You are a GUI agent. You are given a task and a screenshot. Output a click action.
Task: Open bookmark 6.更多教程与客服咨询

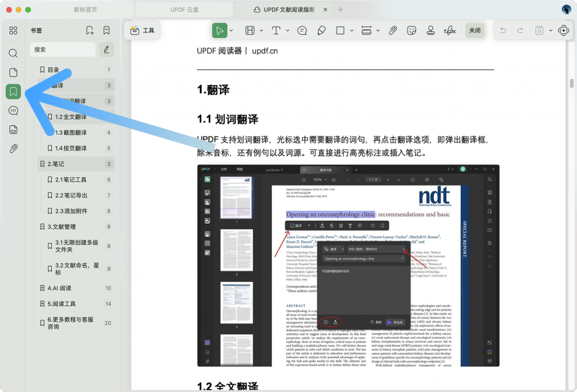coord(76,323)
